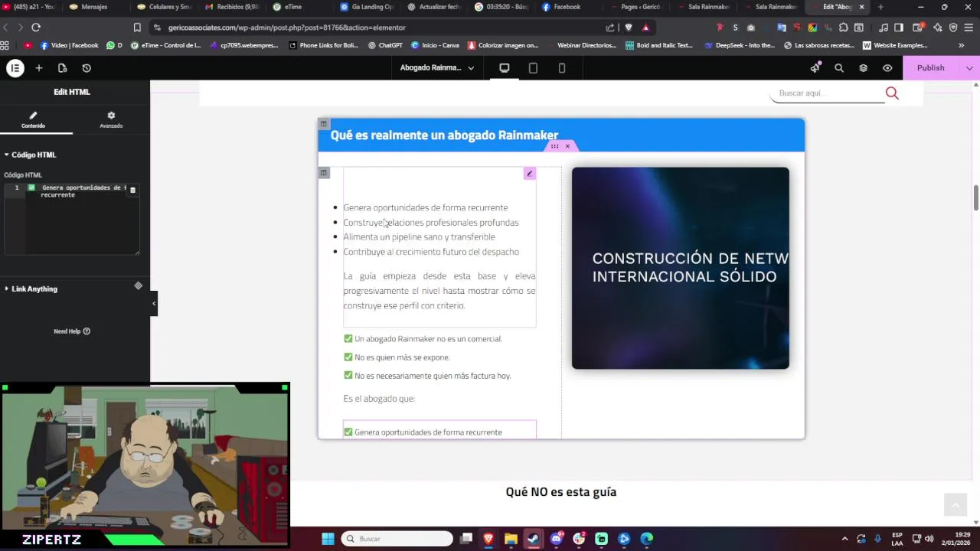Open the Need Help link
Screen dimensions: 980x551
point(72,331)
